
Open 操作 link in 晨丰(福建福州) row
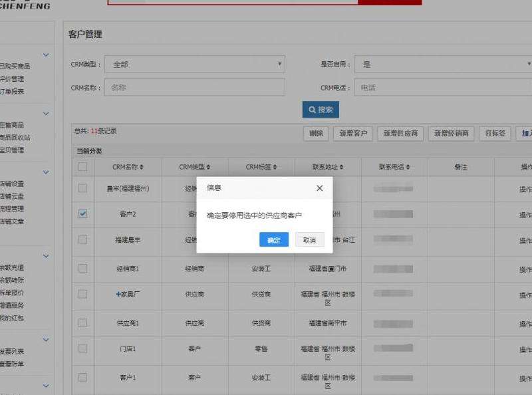525,190
